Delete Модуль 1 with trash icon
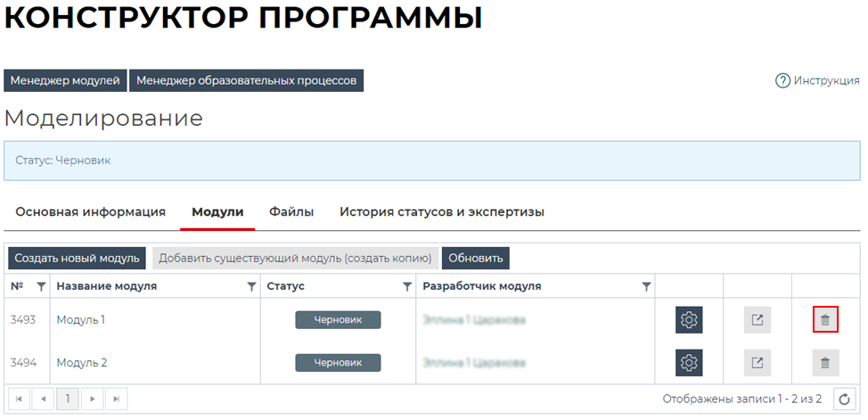Screen dimensions: 868x420 [x=825, y=319]
